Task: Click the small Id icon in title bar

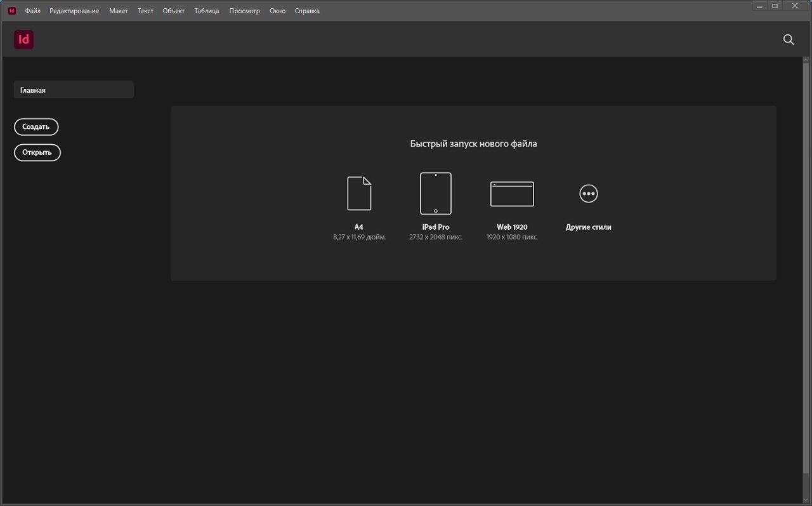Action: pos(11,11)
